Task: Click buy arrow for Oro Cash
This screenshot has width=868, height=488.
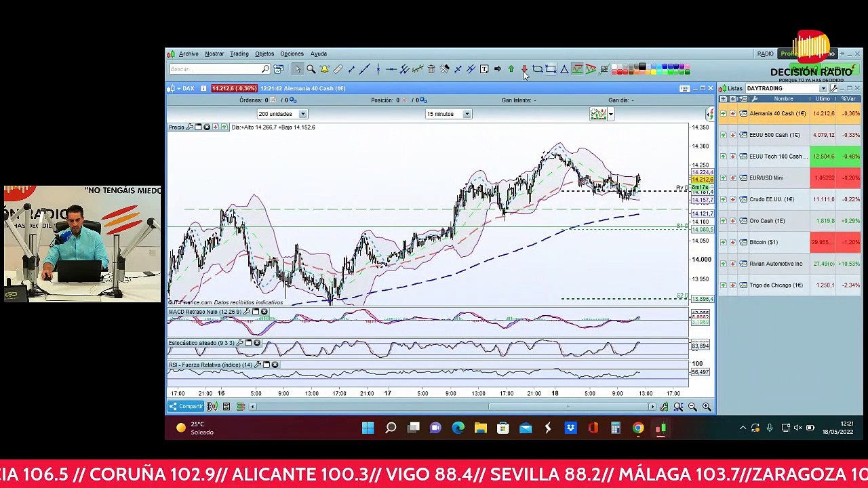Action: pos(723,221)
